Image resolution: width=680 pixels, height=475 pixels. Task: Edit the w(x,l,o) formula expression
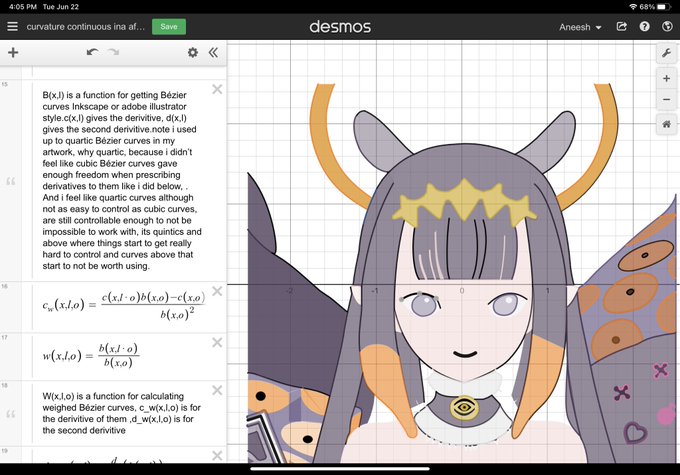(90, 356)
